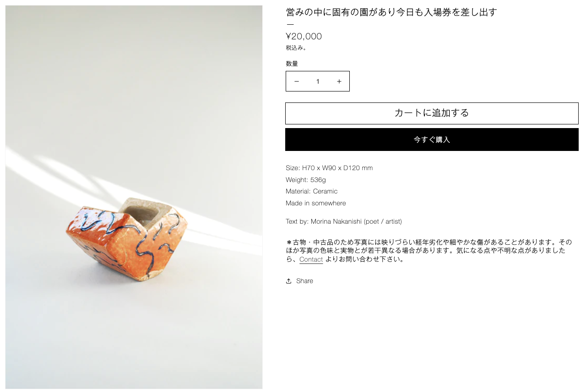Click the Material: Ceramic line
This screenshot has width=586, height=392.
click(x=312, y=191)
